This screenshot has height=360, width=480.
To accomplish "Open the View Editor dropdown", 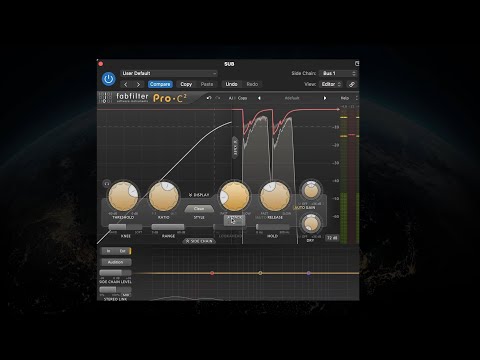I will (x=331, y=84).
